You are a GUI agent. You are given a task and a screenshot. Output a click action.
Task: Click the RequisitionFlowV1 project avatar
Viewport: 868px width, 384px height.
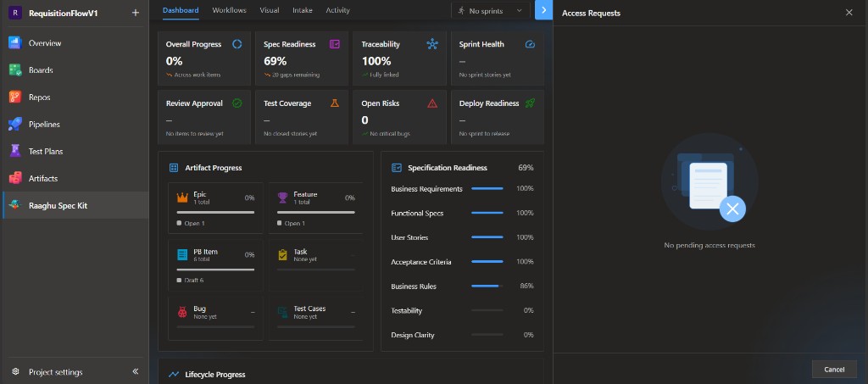pos(15,13)
